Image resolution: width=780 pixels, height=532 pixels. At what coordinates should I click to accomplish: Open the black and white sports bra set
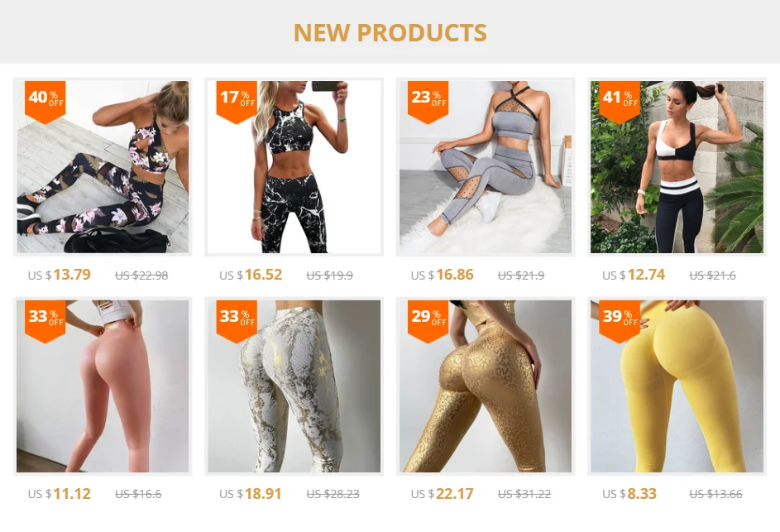pyautogui.click(x=677, y=167)
